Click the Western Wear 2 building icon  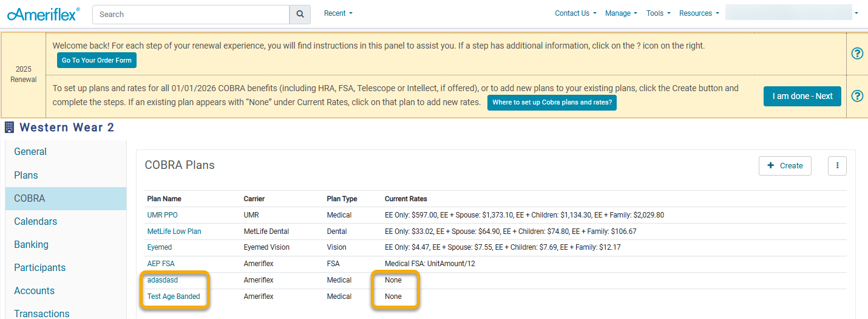point(9,128)
